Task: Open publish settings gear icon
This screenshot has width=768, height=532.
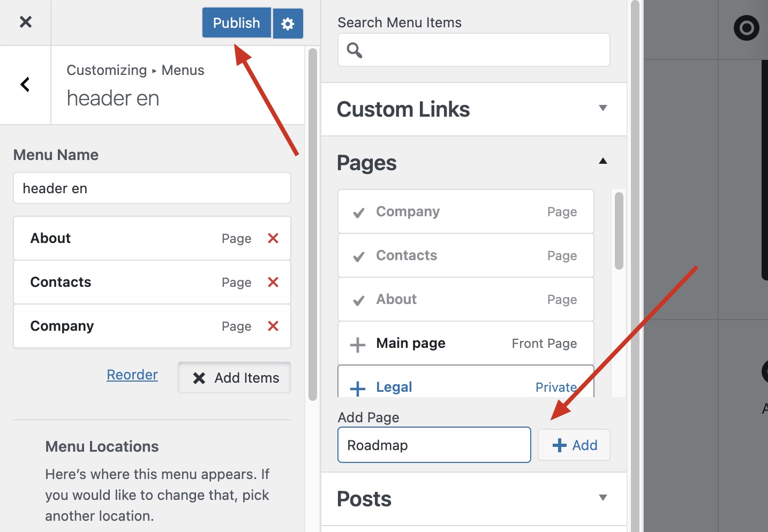Action: click(288, 24)
